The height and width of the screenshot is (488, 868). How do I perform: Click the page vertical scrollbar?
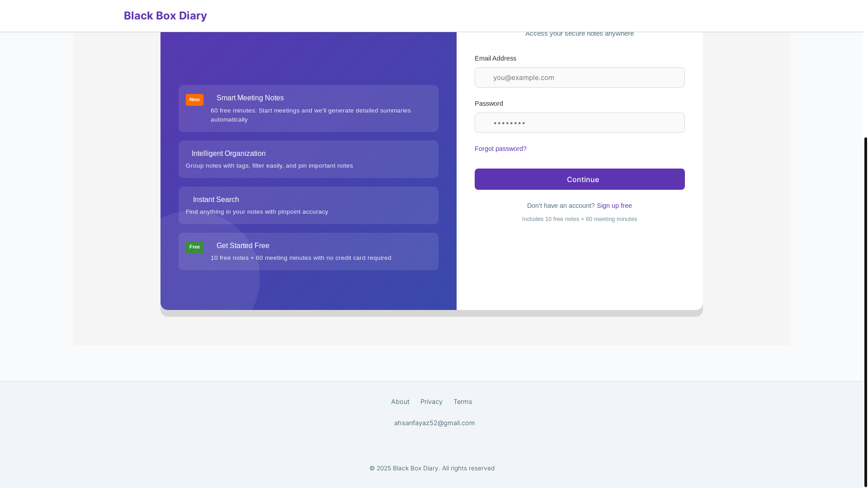[x=866, y=312]
